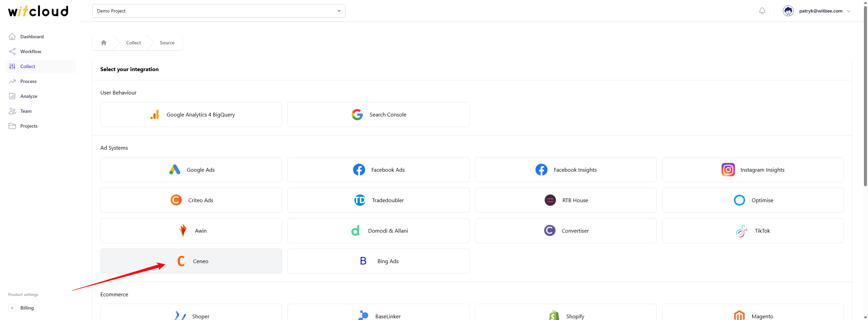Image resolution: width=868 pixels, height=320 pixels.
Task: Open Team in the sidebar
Action: (x=41, y=111)
